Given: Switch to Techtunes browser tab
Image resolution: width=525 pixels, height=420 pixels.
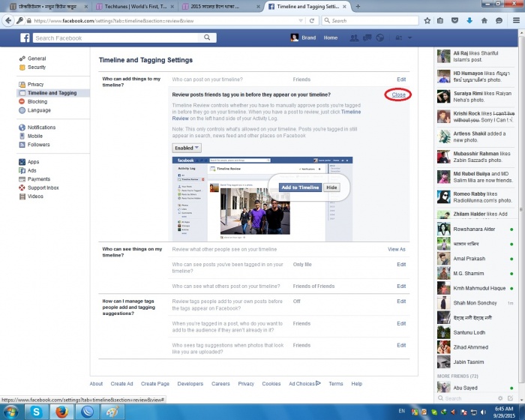Looking at the screenshot, I should [135, 6].
